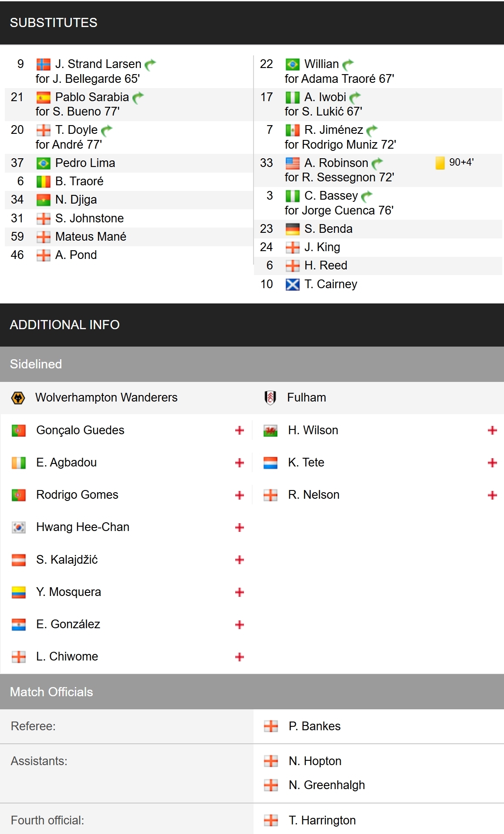
Task: Select referee P. Bankes
Action: pos(315,726)
